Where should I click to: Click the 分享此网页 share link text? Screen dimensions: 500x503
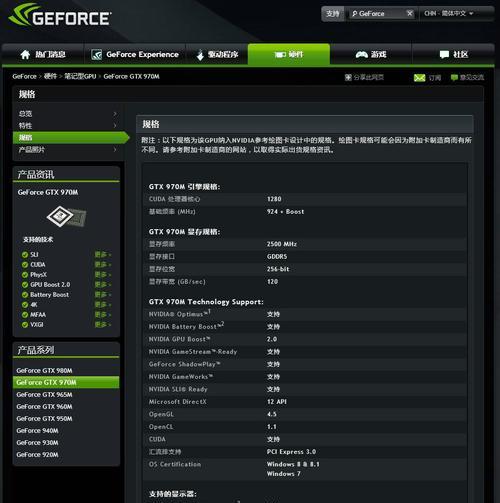point(369,77)
